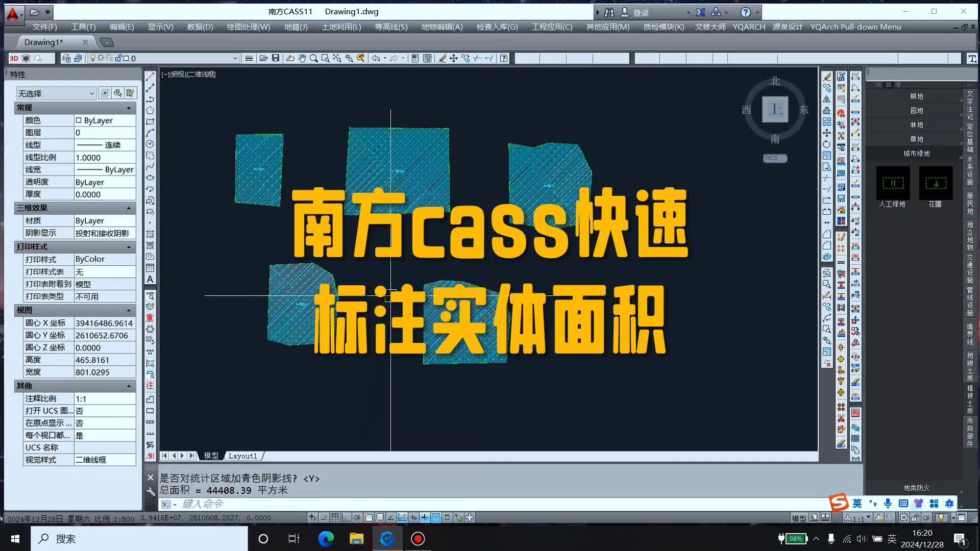Collapse the 常规 properties section
The width and height of the screenshot is (980, 551).
128,108
